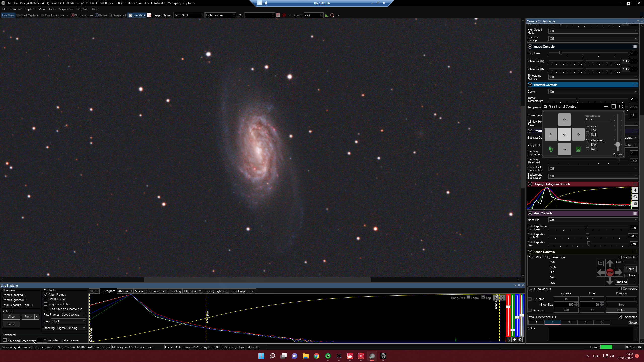The image size is (644, 362).
Task: Switch to the Drift Graph tab
Action: [x=239, y=291]
